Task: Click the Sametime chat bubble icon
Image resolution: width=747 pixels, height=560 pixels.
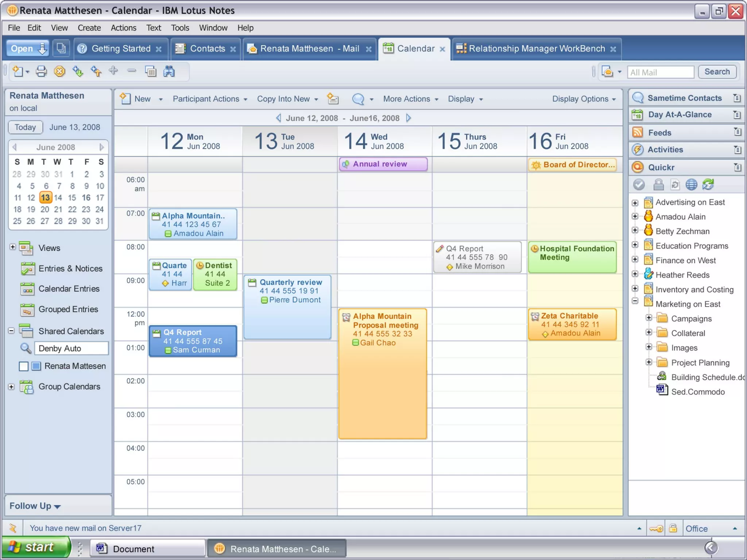Action: (x=358, y=99)
